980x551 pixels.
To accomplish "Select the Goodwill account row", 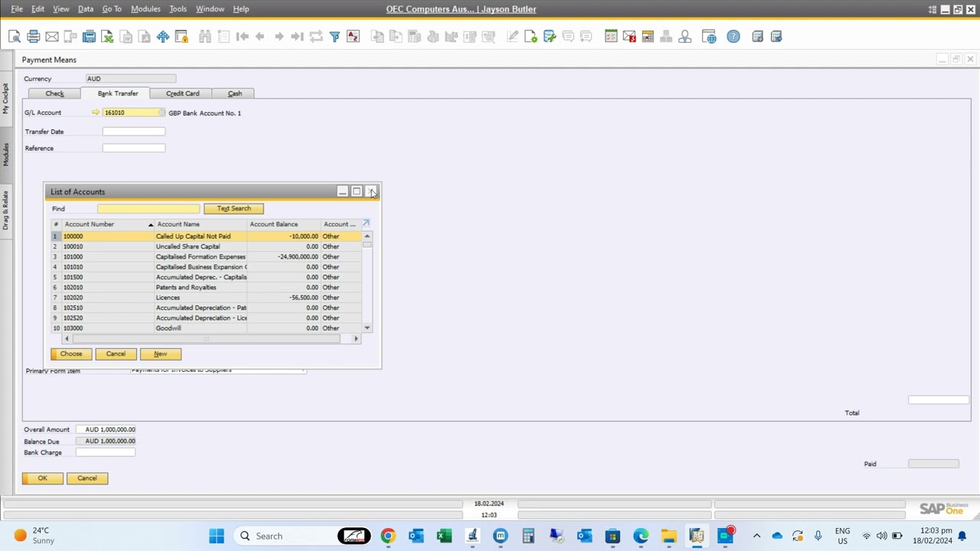I will [207, 328].
